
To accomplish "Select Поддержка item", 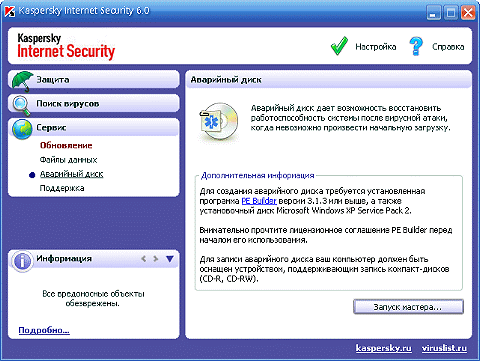I will (x=62, y=188).
